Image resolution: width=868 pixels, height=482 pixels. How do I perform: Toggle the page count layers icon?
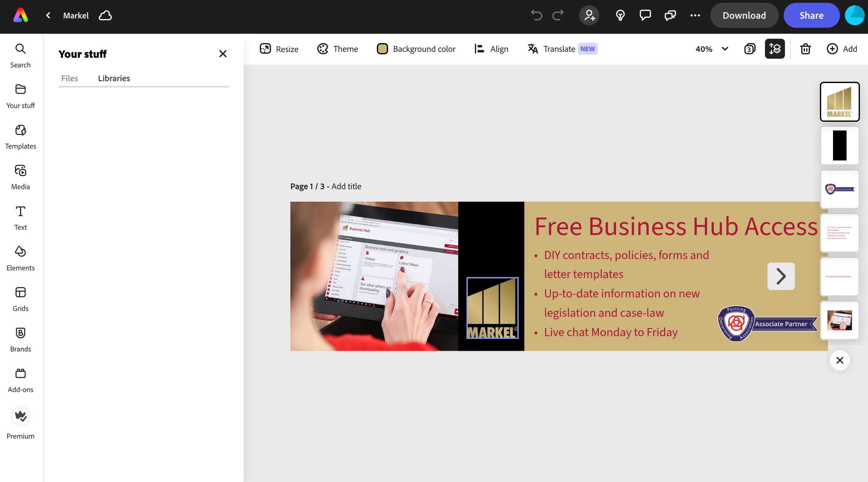(750, 49)
